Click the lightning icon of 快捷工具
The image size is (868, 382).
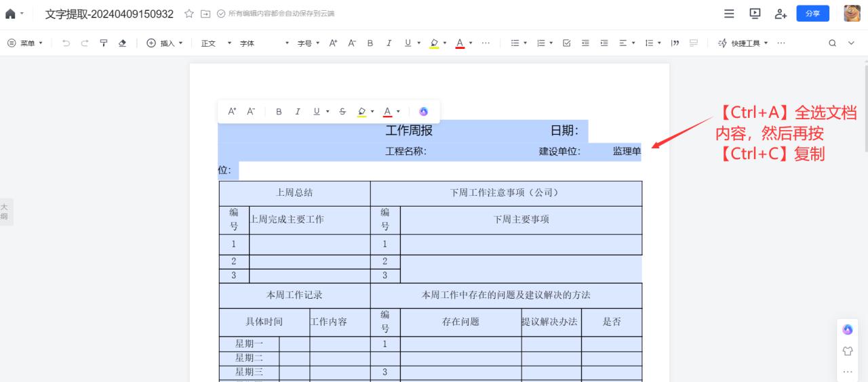point(722,43)
